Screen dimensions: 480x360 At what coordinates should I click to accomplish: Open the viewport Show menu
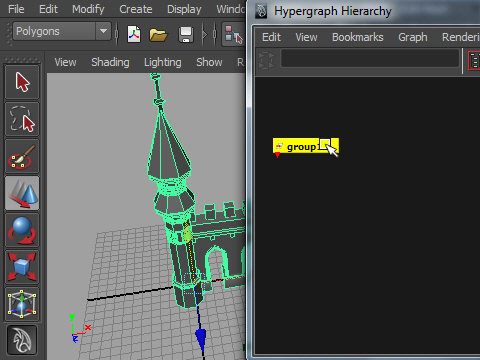pos(209,62)
